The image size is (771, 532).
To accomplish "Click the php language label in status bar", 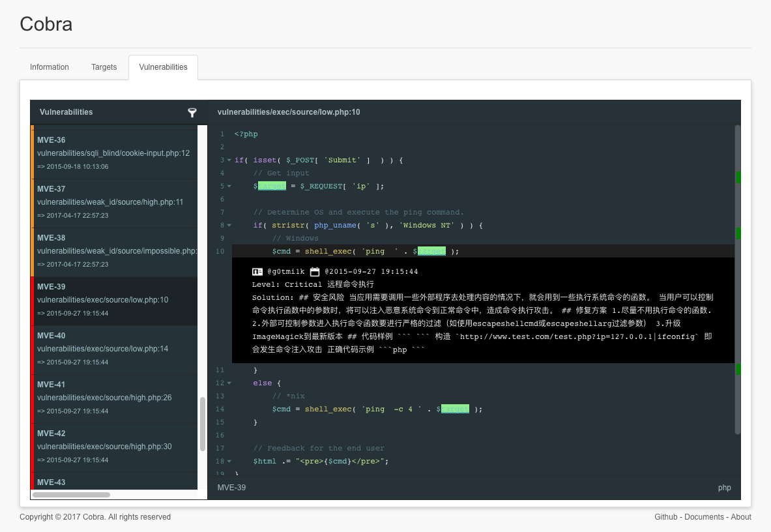I will coord(724,488).
